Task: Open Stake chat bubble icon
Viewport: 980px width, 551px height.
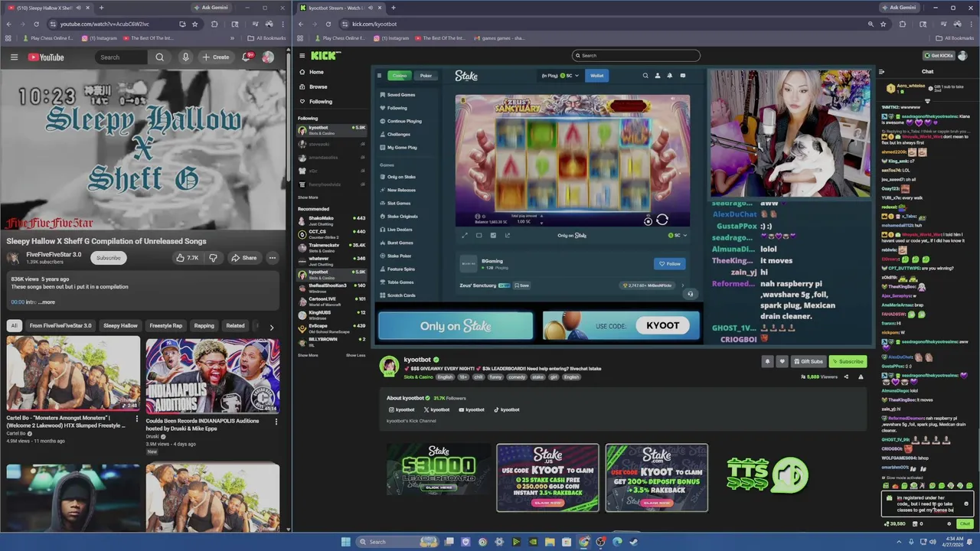Action: (683, 76)
